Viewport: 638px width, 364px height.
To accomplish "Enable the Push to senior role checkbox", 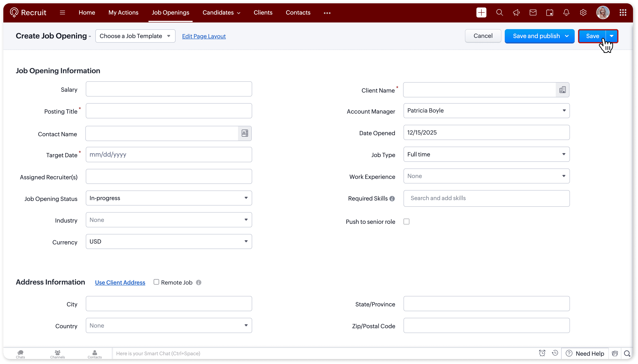I will (406, 222).
